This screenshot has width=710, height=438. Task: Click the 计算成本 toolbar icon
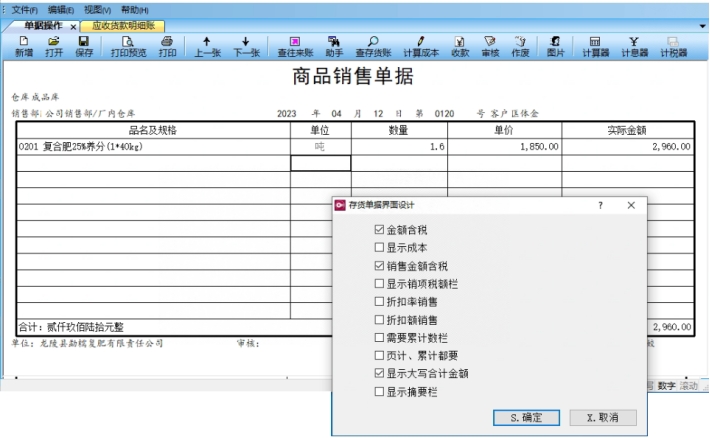coord(421,46)
